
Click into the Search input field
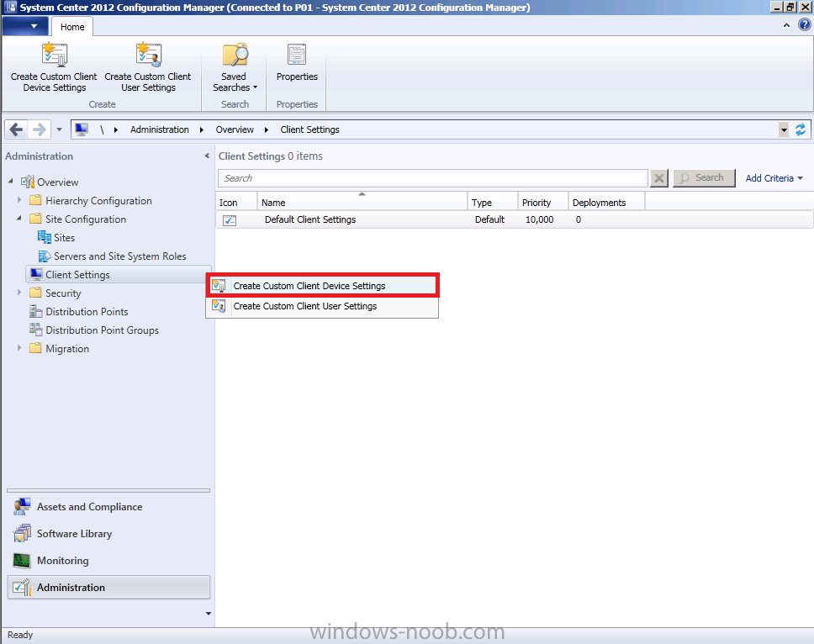433,178
